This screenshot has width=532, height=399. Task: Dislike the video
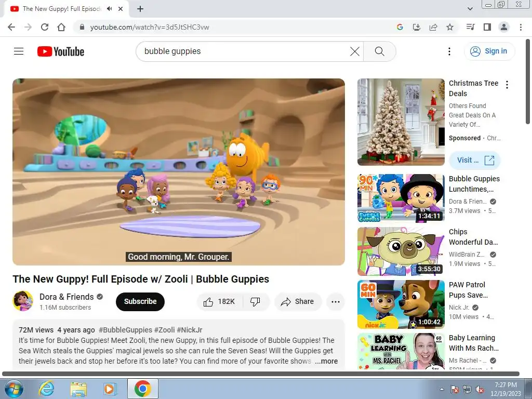pos(255,302)
